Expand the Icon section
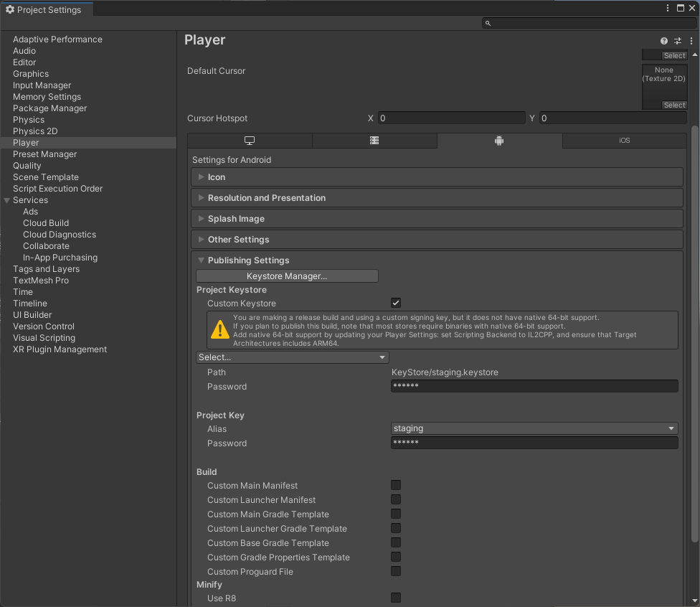 pyautogui.click(x=437, y=177)
